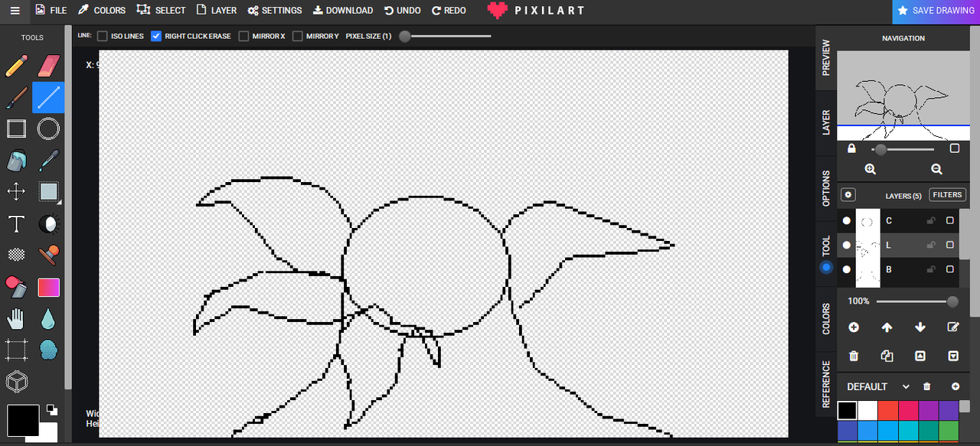Uncheck RIGHT CLICK ERASE option

156,36
